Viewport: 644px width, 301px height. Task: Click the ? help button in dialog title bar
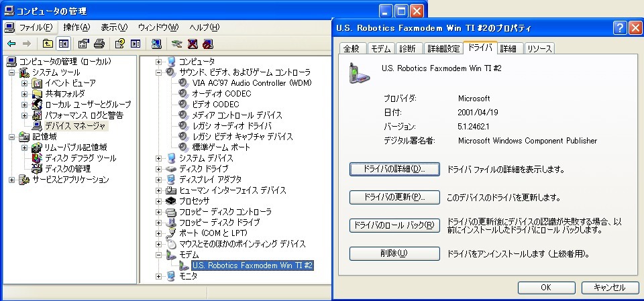pyautogui.click(x=620, y=28)
